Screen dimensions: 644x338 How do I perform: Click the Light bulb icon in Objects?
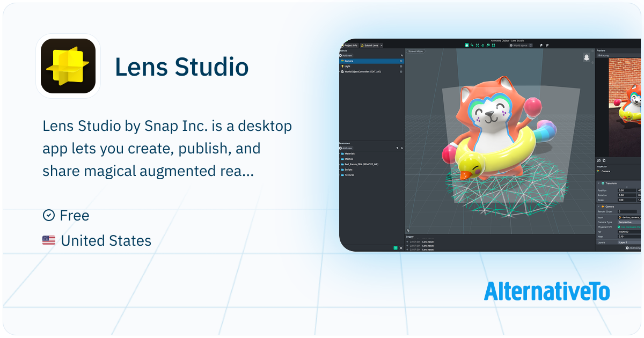pyautogui.click(x=342, y=66)
